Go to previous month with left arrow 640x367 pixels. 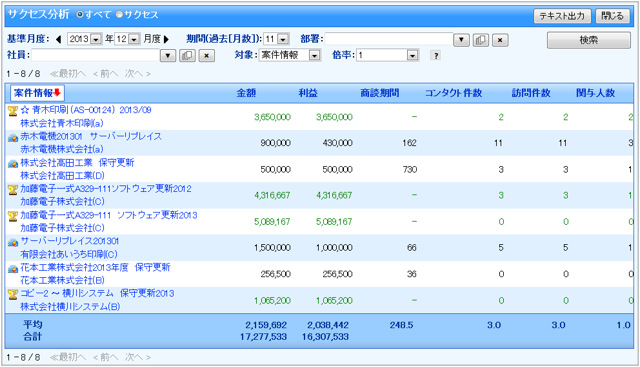pyautogui.click(x=58, y=39)
